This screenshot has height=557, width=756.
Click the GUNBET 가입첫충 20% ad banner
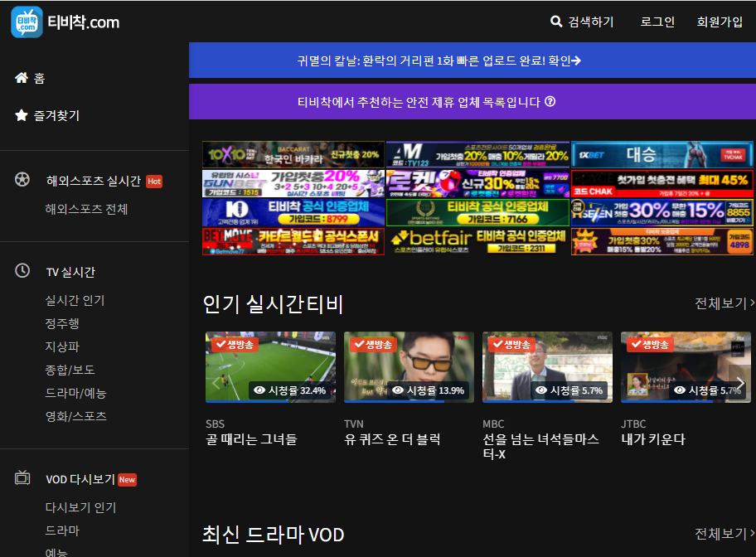(293, 183)
